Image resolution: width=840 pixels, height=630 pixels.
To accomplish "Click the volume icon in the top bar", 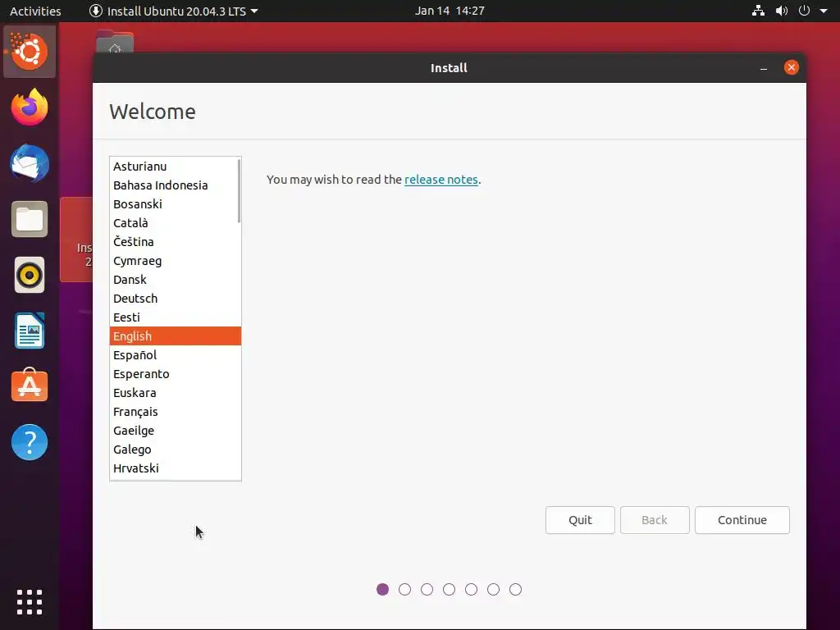I will (x=782, y=11).
